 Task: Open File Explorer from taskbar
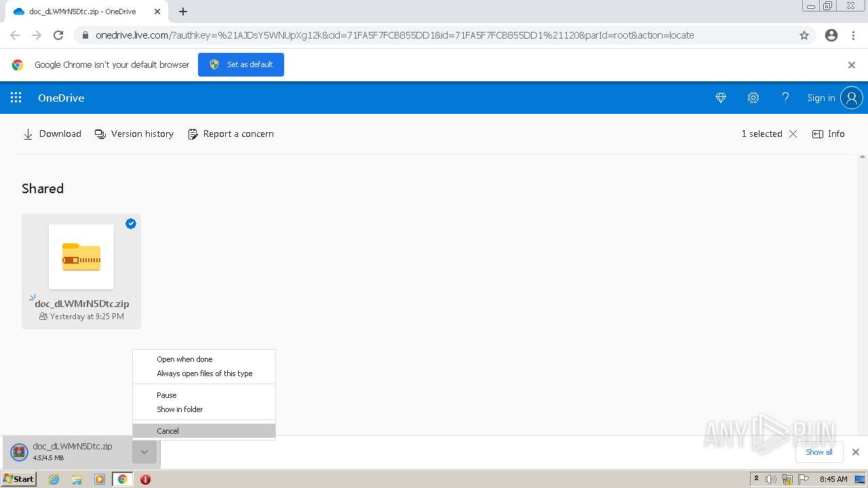tap(77, 479)
